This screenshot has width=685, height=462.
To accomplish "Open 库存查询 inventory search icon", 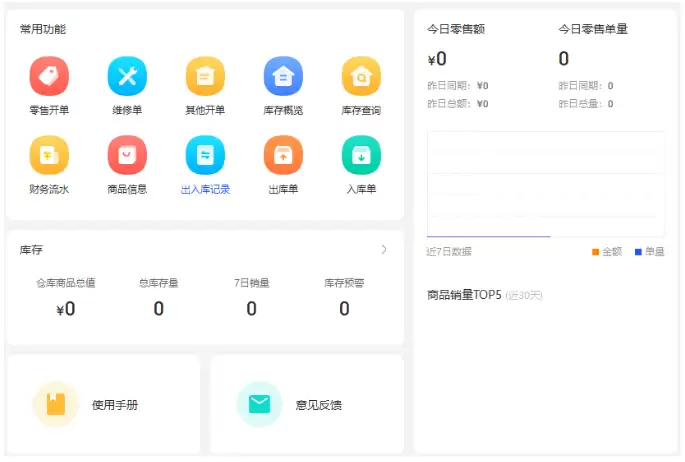I will tap(361, 76).
